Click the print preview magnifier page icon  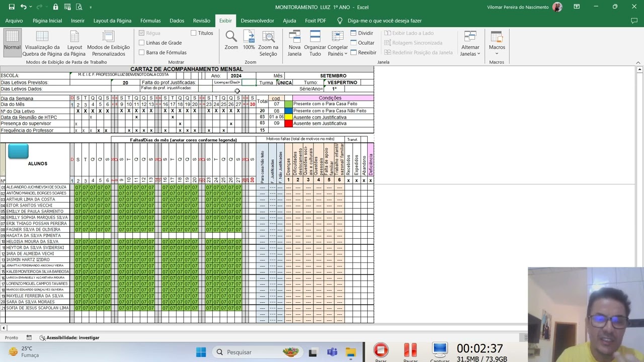pyautogui.click(x=79, y=7)
